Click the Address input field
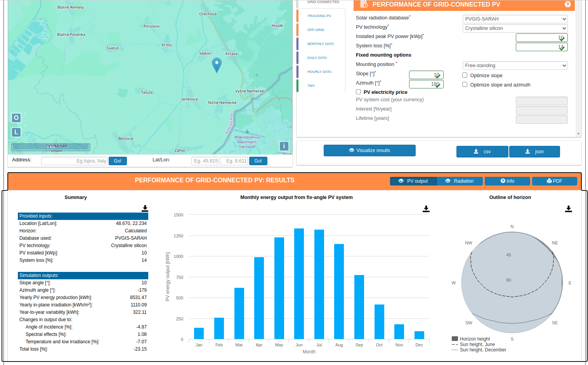This screenshot has width=588, height=365. click(74, 161)
